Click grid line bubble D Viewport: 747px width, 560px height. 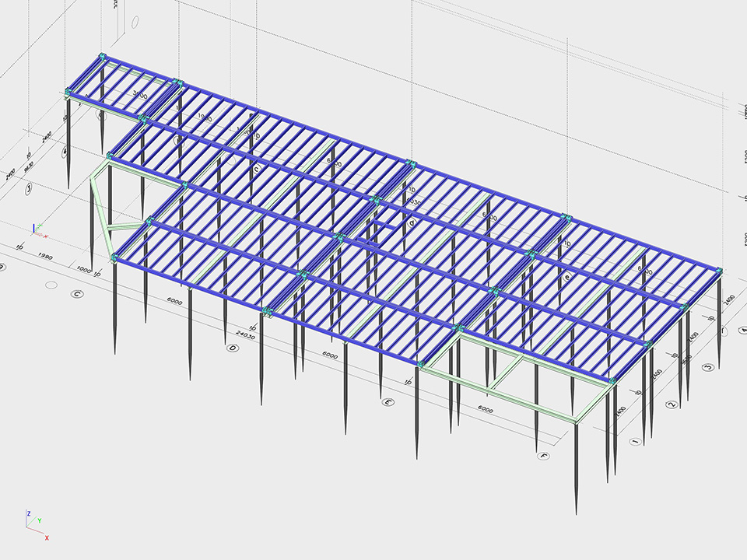(x=232, y=348)
